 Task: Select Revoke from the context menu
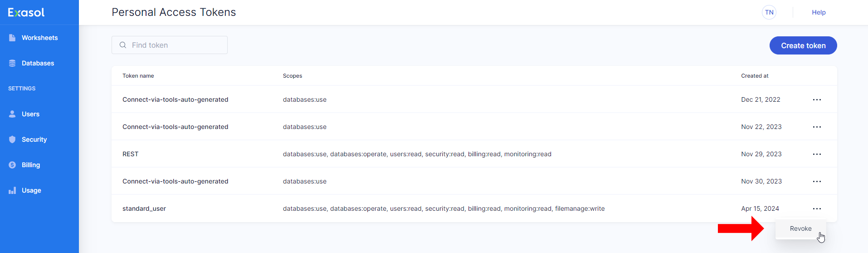coord(800,228)
